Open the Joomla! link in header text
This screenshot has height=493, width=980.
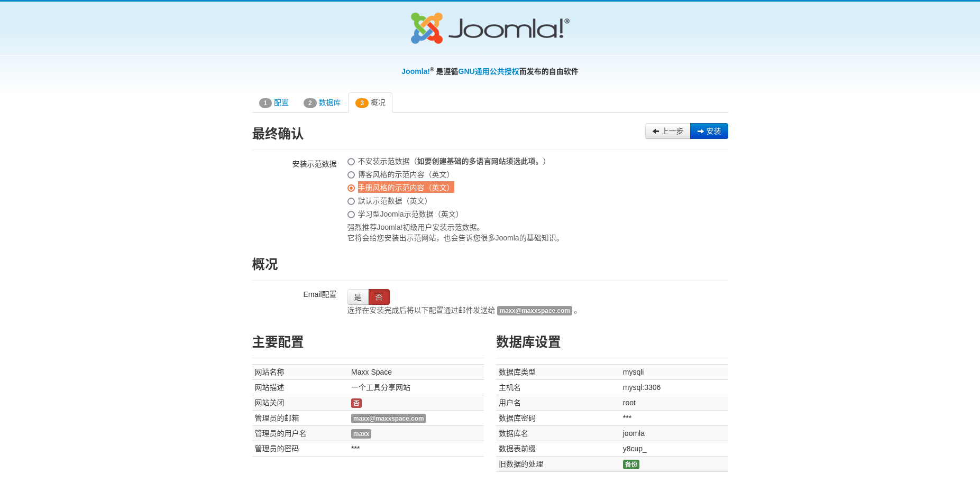416,71
